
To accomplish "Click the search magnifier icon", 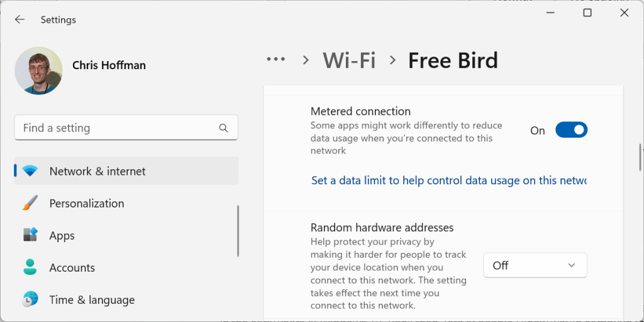I will pyautogui.click(x=223, y=128).
